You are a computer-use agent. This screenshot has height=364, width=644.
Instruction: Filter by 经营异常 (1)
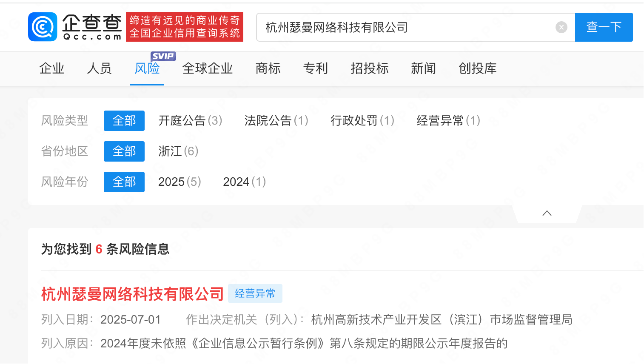point(448,121)
